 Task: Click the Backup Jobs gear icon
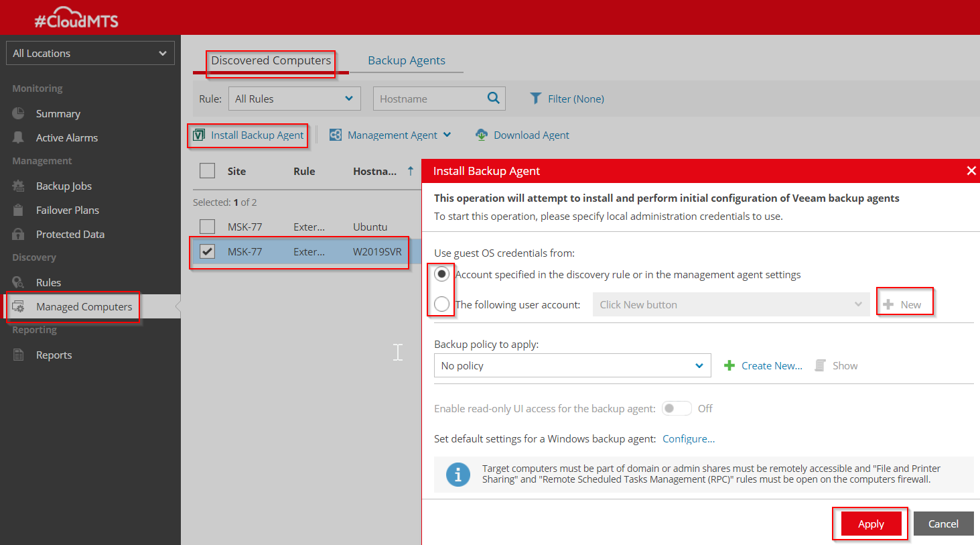tap(19, 186)
